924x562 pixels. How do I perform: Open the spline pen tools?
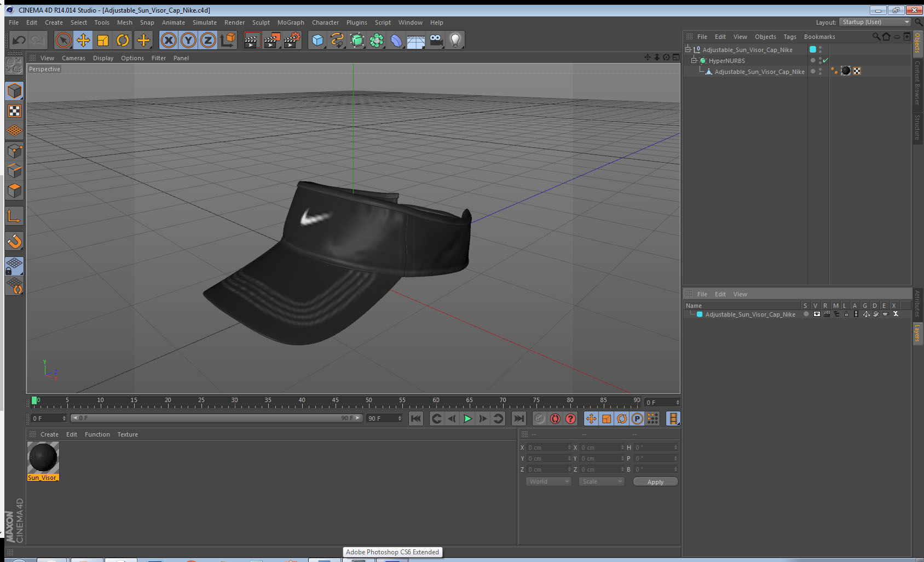337,40
